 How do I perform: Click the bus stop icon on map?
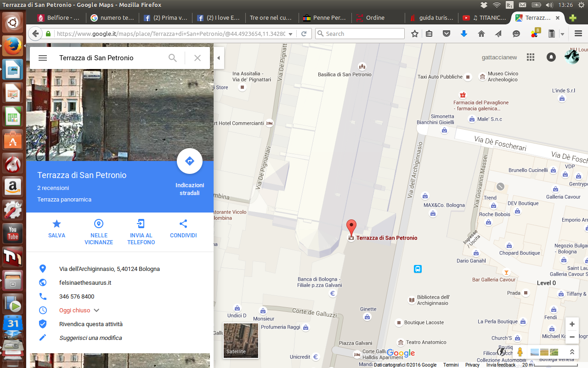click(x=418, y=269)
